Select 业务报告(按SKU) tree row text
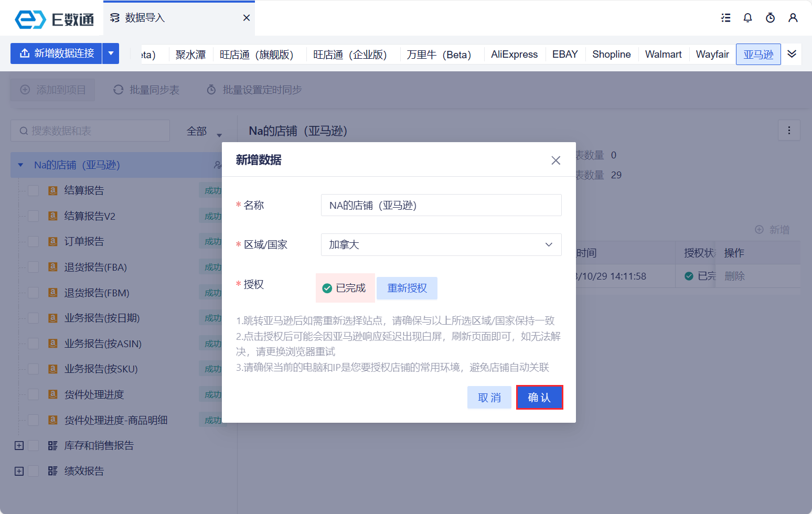This screenshot has width=812, height=514. click(x=101, y=369)
